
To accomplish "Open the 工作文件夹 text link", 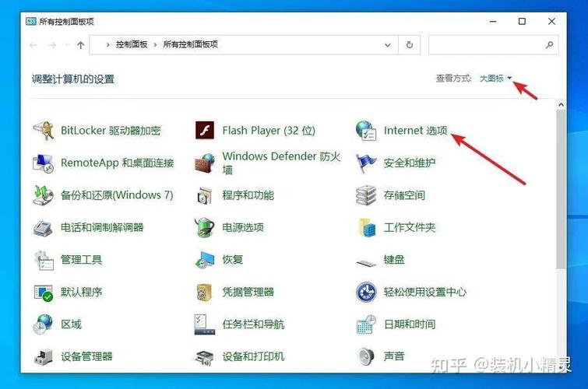I will click(410, 227).
